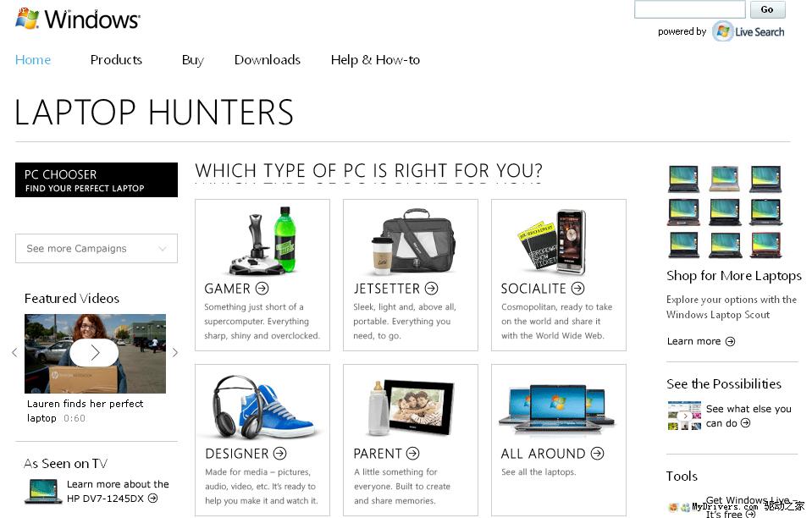Show previous featured video with left chevron
Viewport: 812px width, 518px height.
tap(14, 352)
